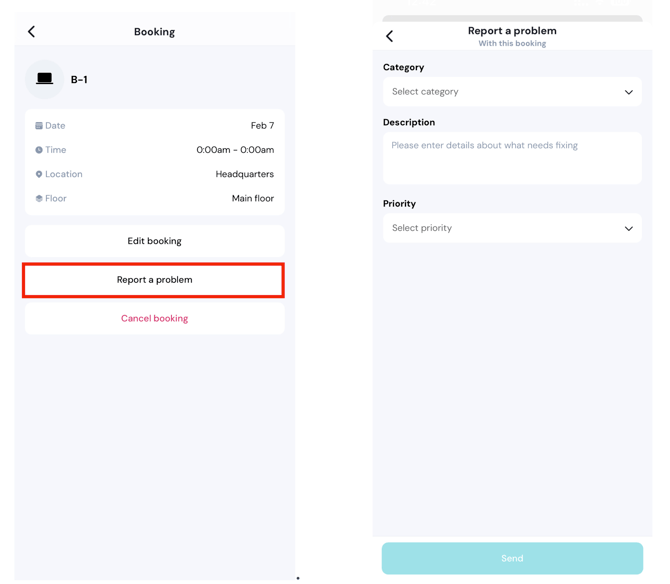This screenshot has width=670, height=584.
Task: Go back from Report a problem screen
Action: (390, 36)
